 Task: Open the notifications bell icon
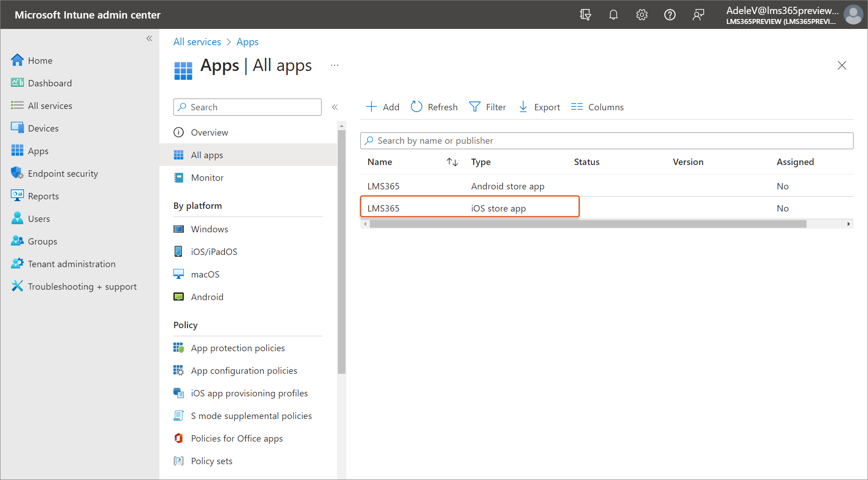(x=613, y=15)
